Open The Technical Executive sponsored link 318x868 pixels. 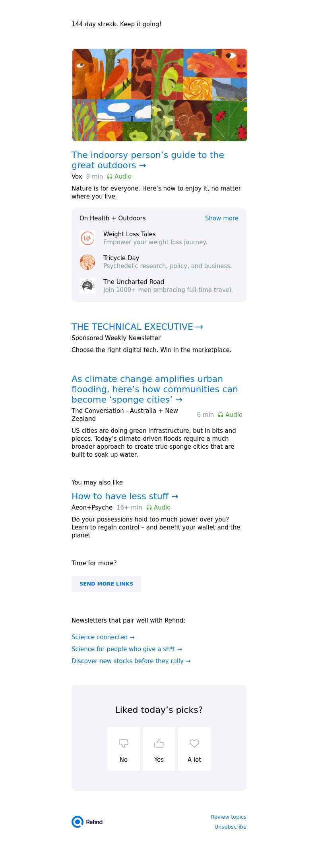click(x=137, y=327)
